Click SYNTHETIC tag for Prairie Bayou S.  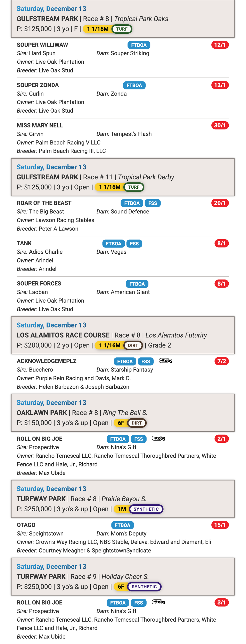[146, 509]
